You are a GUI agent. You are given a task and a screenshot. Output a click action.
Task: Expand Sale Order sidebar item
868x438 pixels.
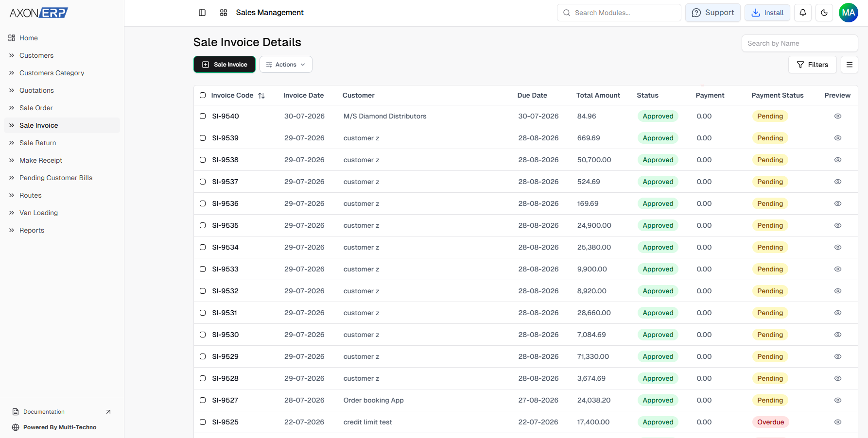point(62,108)
